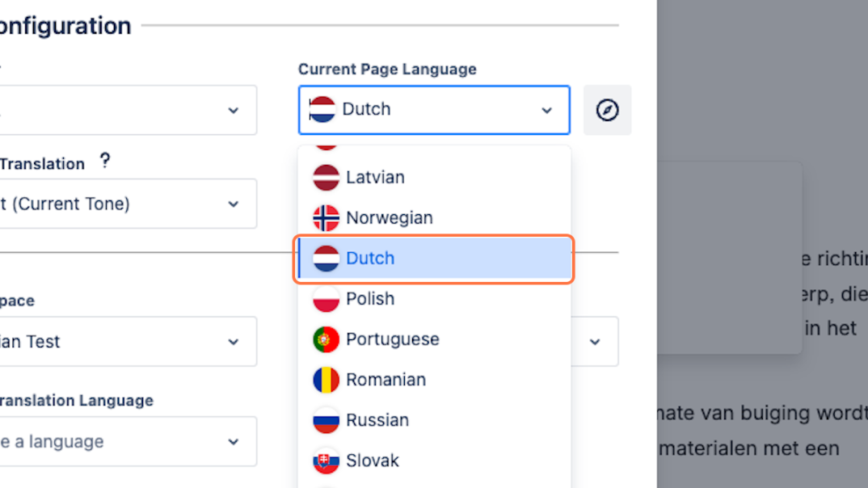Viewport: 868px width, 488px height.
Task: Select the Romanian language option
Action: pos(386,380)
